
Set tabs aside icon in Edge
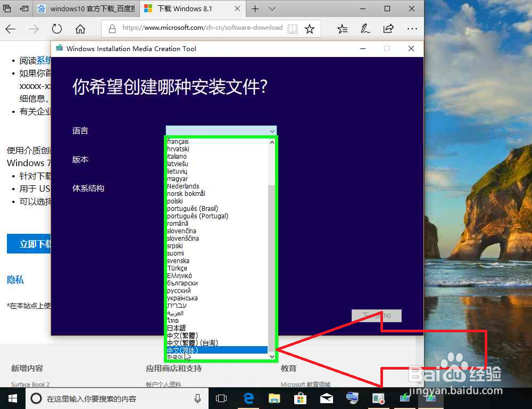[24, 9]
